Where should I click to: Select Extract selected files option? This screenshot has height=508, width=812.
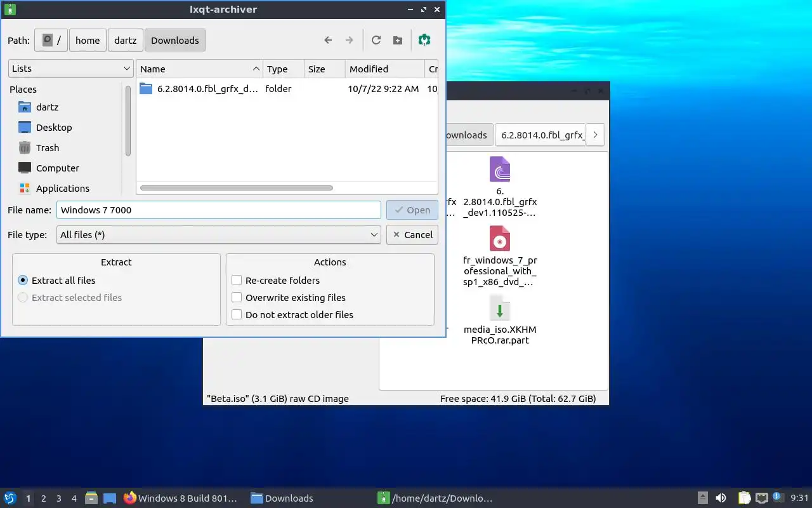[70, 297]
